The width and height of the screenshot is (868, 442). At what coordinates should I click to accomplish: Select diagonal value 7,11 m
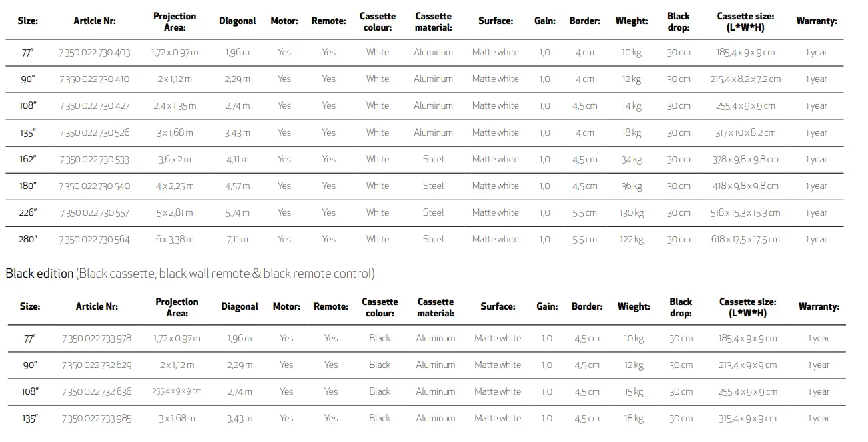pyautogui.click(x=237, y=240)
